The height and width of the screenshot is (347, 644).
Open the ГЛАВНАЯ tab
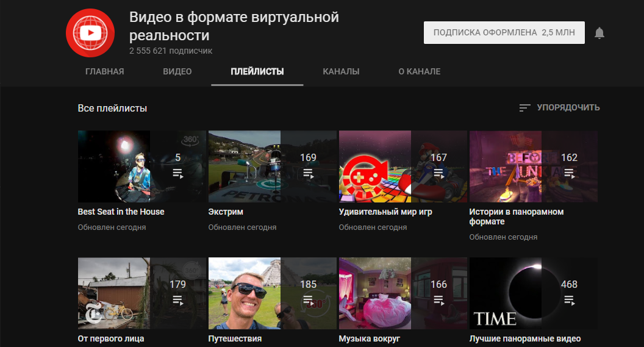(104, 71)
